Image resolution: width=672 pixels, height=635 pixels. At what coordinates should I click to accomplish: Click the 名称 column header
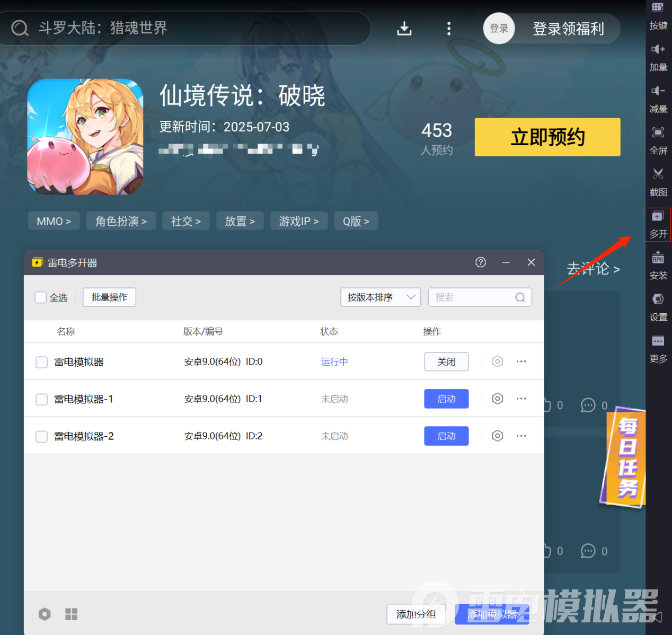66,331
